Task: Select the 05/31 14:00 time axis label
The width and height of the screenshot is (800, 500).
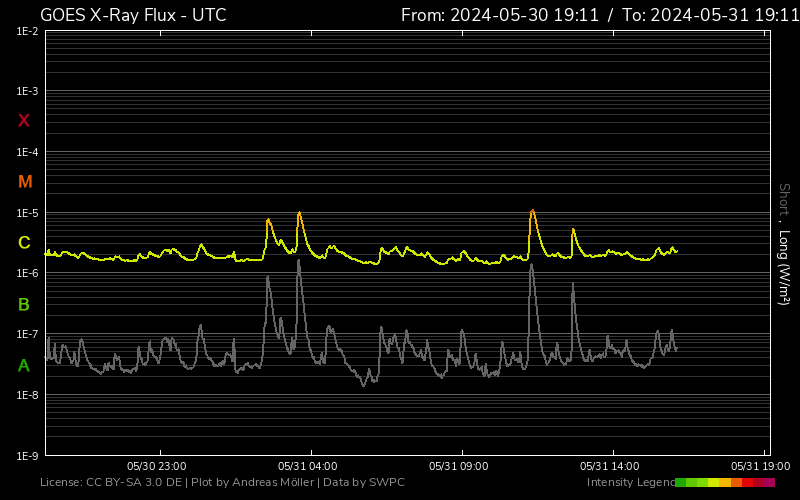Action: point(609,466)
